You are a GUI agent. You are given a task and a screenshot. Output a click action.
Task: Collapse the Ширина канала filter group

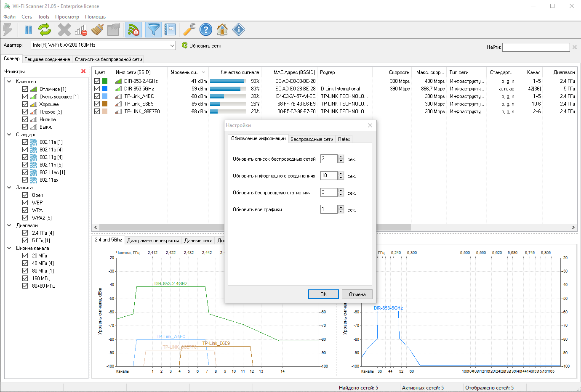9,248
